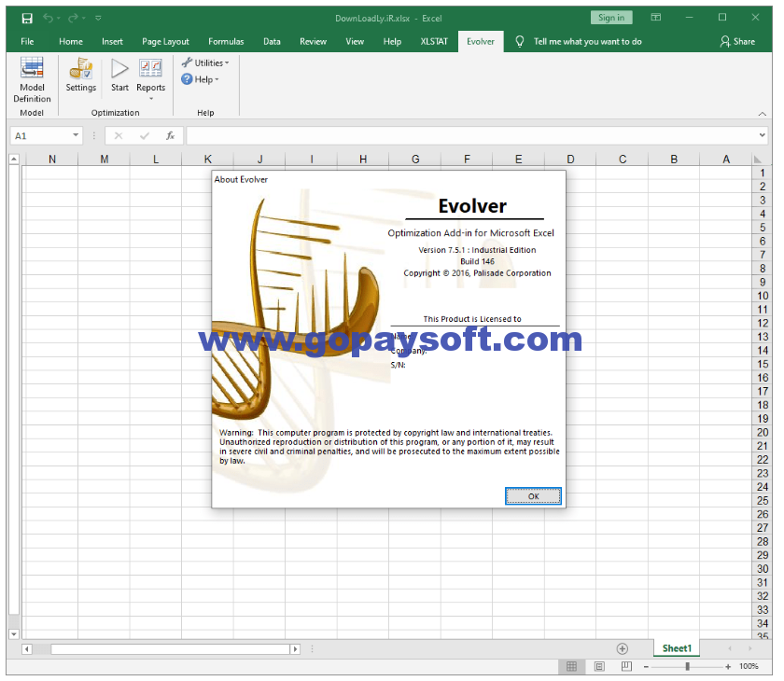Open the View tab
This screenshot has height=681, width=784.
[355, 41]
